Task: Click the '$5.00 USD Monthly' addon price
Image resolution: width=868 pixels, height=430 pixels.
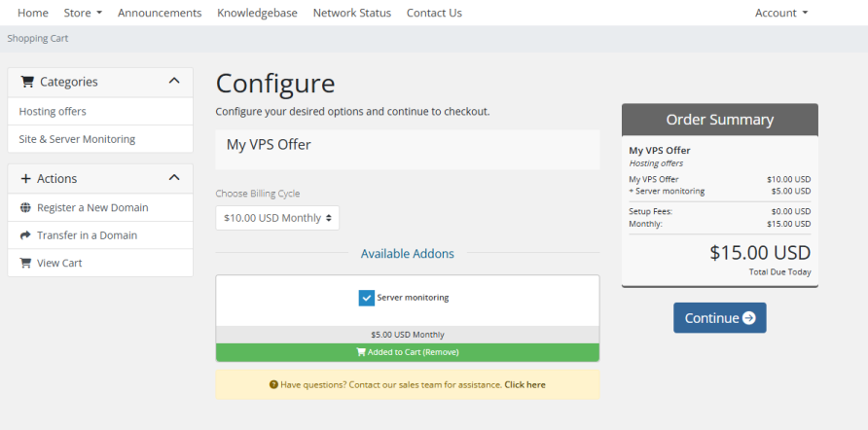Action: [x=408, y=335]
